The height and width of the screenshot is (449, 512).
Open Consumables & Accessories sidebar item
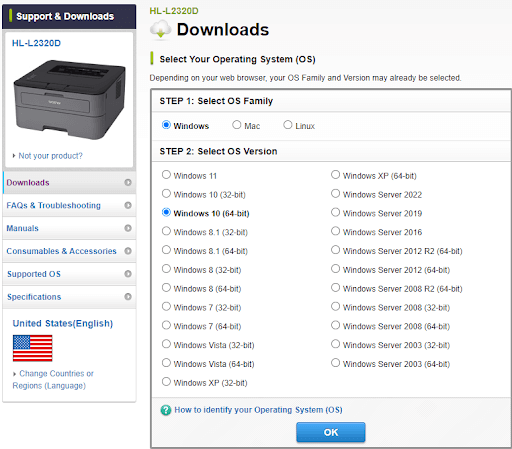click(69, 251)
